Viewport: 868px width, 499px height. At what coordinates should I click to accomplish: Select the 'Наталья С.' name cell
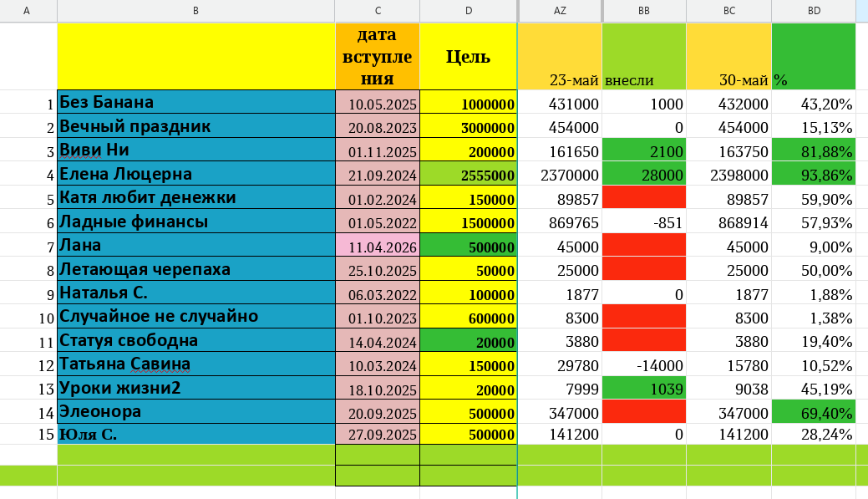click(x=196, y=293)
